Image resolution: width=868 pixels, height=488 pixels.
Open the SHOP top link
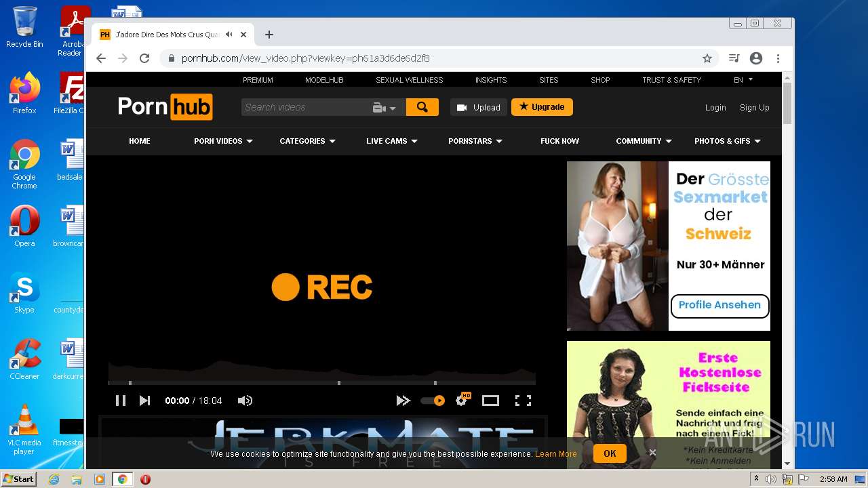click(600, 80)
